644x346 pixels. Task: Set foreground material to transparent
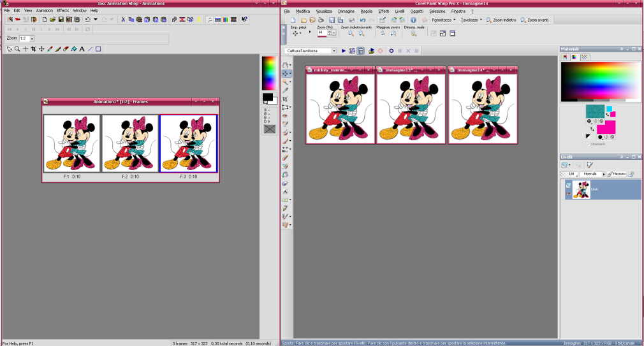pyautogui.click(x=601, y=121)
